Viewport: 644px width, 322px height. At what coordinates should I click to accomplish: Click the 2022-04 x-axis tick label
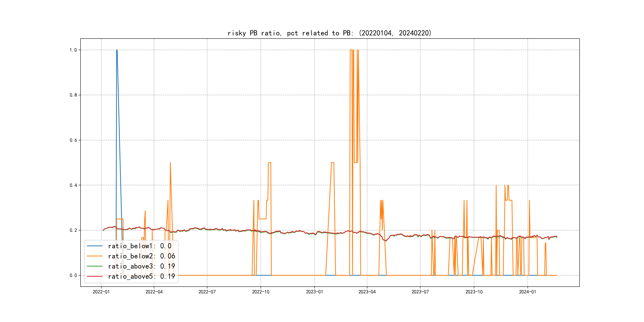[x=154, y=292]
